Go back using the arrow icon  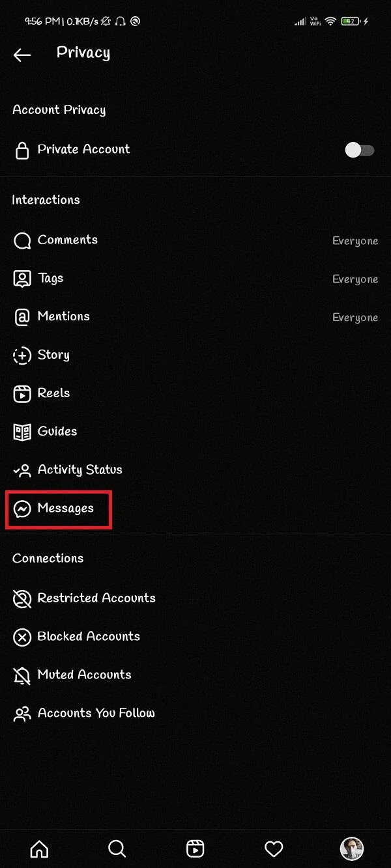pyautogui.click(x=22, y=55)
